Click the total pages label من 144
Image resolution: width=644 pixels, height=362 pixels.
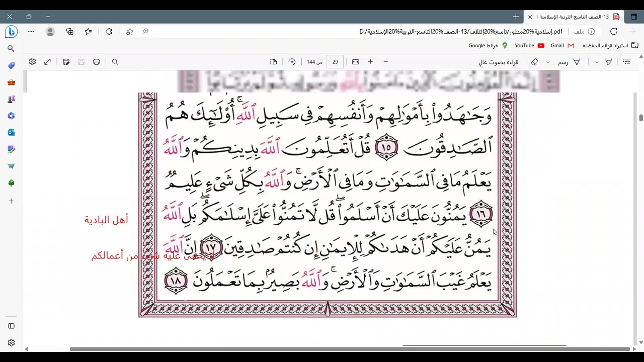pyautogui.click(x=314, y=62)
